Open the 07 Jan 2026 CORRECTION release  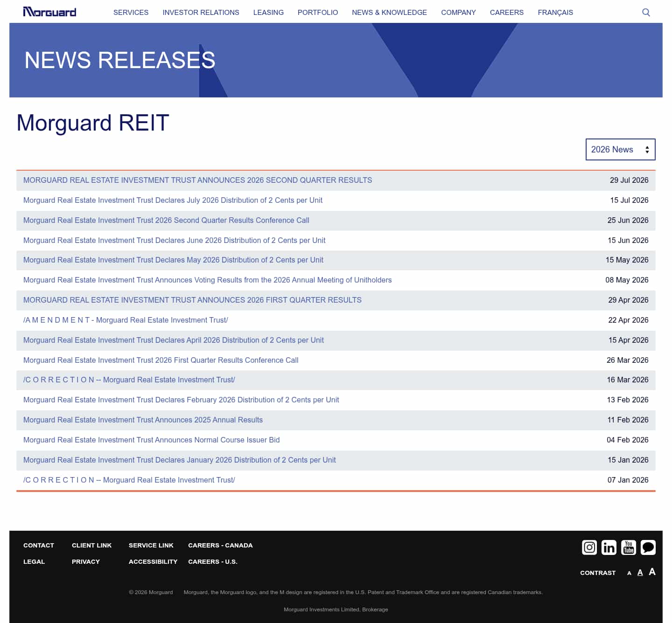point(129,480)
